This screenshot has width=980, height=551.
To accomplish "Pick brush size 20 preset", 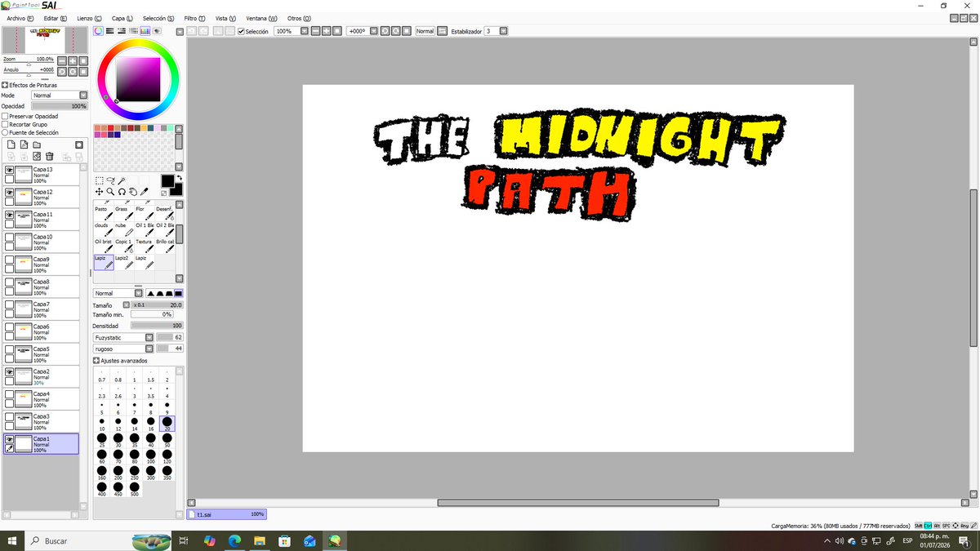I will tap(167, 423).
